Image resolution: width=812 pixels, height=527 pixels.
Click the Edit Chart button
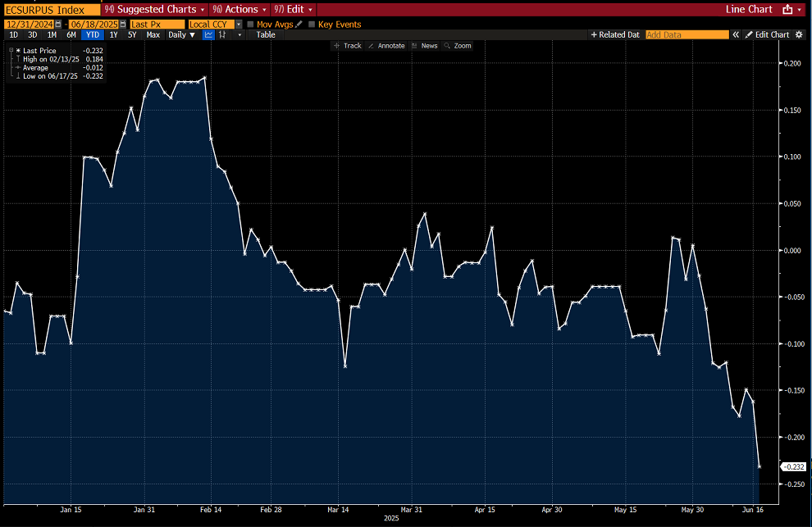coord(767,34)
